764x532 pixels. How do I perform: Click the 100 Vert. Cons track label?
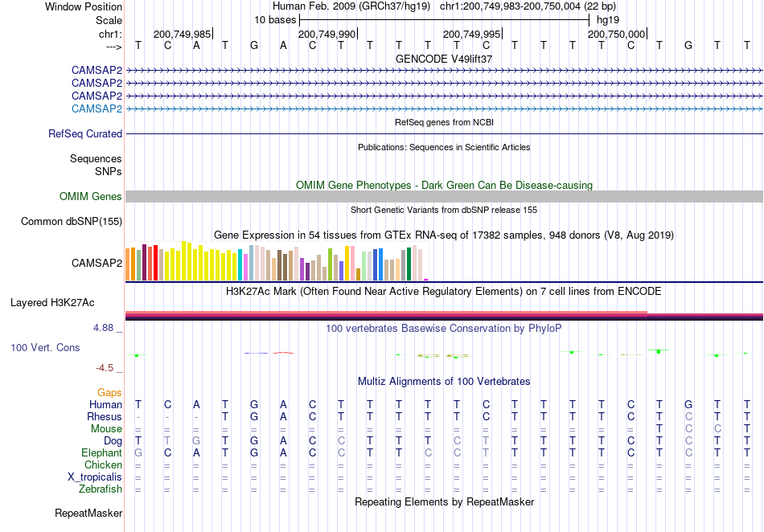pyautogui.click(x=45, y=347)
